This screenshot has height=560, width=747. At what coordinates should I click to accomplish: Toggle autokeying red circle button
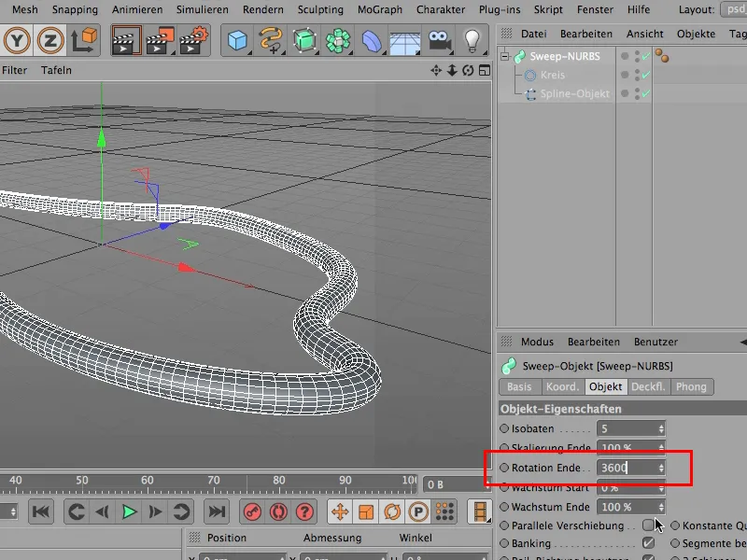278,511
